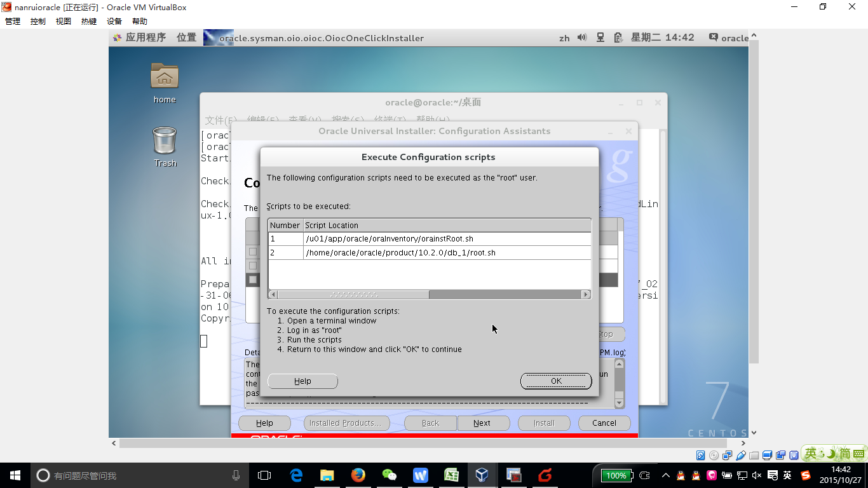868x488 pixels.
Task: Click the Script Location column header
Action: point(447,226)
